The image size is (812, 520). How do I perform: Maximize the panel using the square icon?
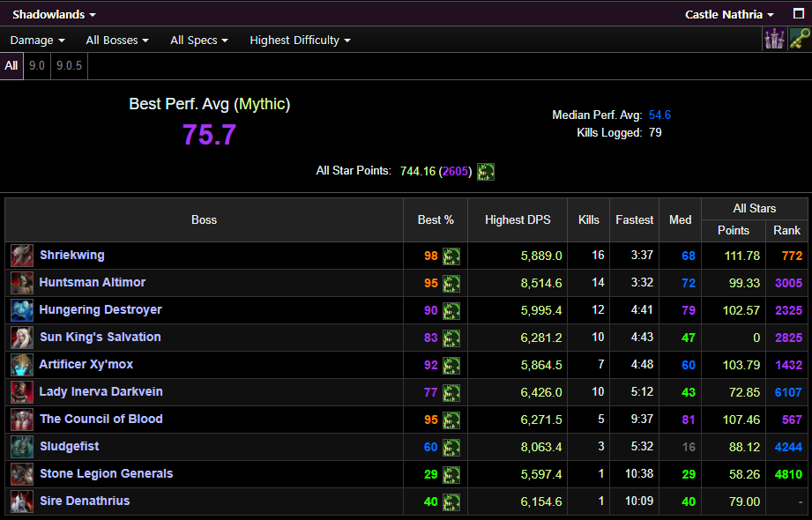pos(799,13)
